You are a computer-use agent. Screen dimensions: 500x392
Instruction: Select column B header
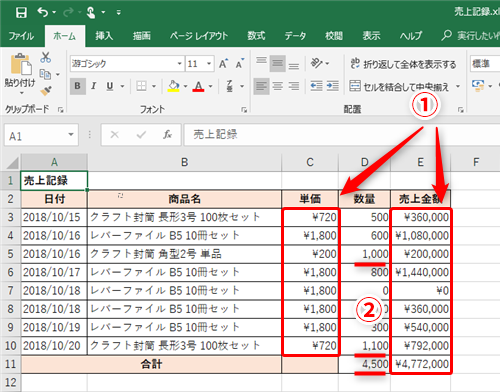pos(184,162)
